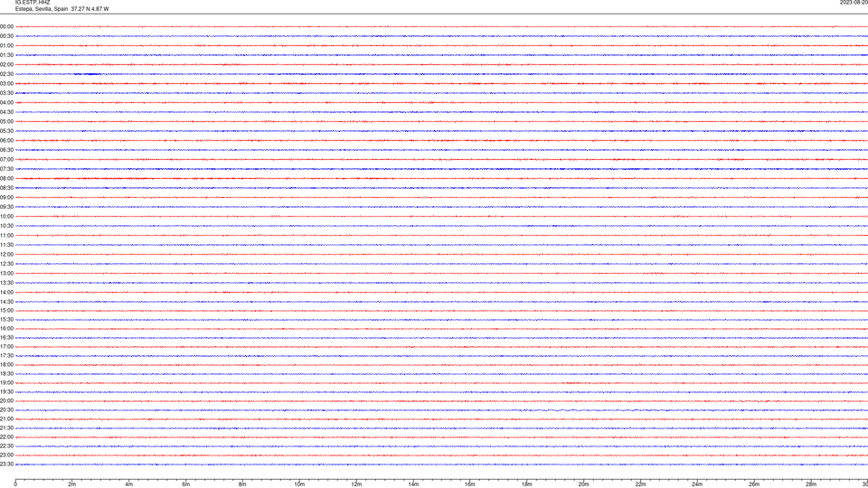
Task: Select the 02:00 time label
Action: [x=6, y=65]
